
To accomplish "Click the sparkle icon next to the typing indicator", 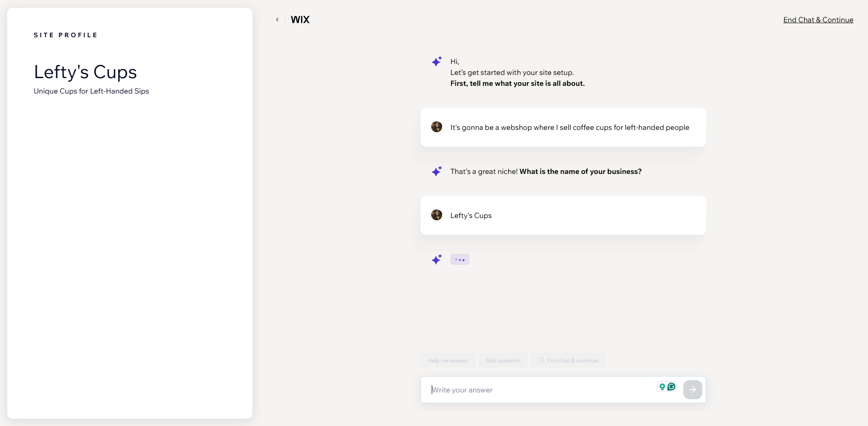I will (x=437, y=259).
